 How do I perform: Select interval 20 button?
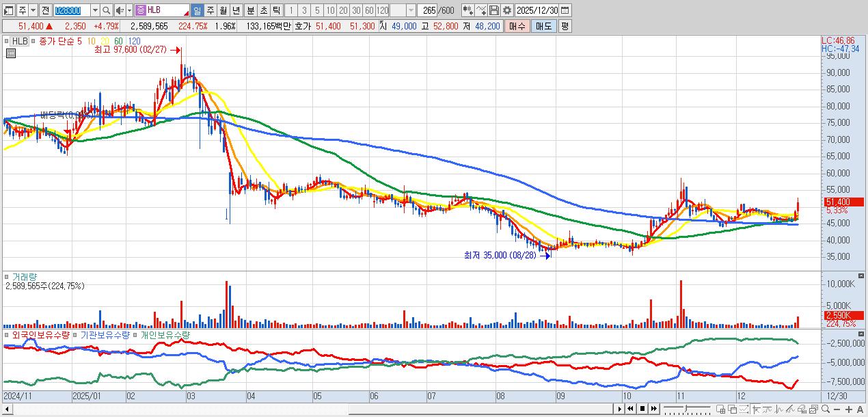click(x=344, y=10)
